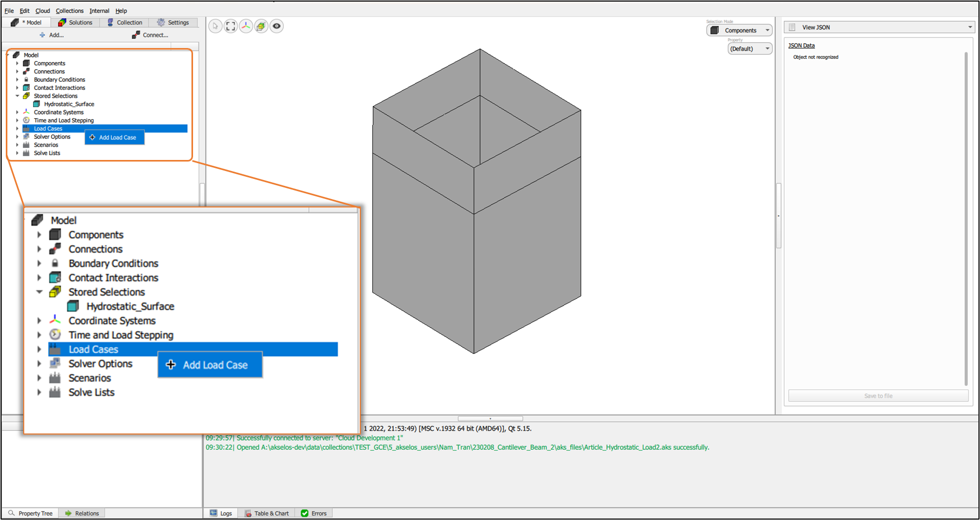Click the magnifier icon of Property Tree tab

coord(12,513)
